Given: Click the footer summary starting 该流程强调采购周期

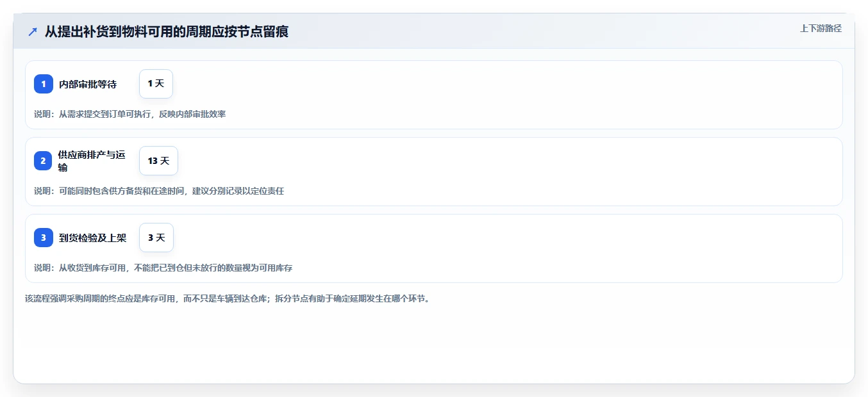Looking at the screenshot, I should pyautogui.click(x=227, y=298).
